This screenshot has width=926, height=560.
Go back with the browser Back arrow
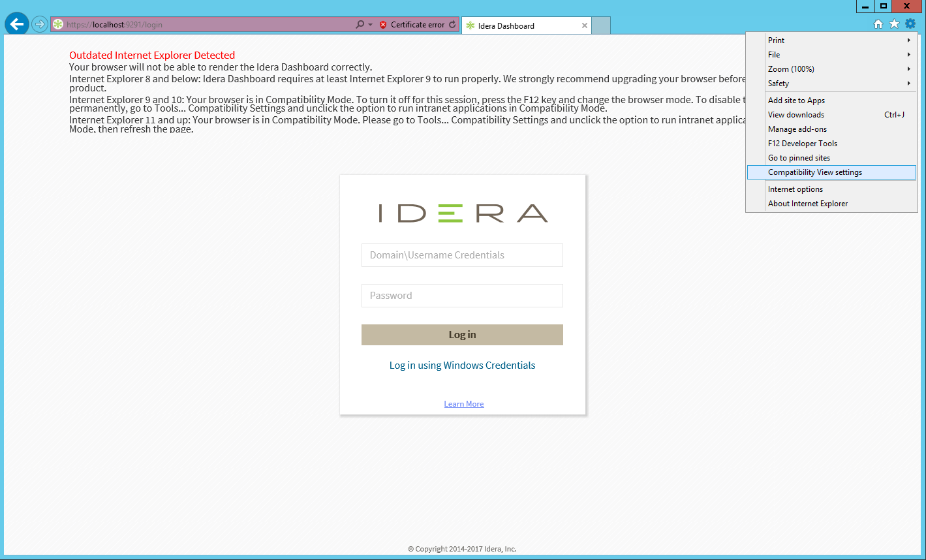click(x=17, y=24)
